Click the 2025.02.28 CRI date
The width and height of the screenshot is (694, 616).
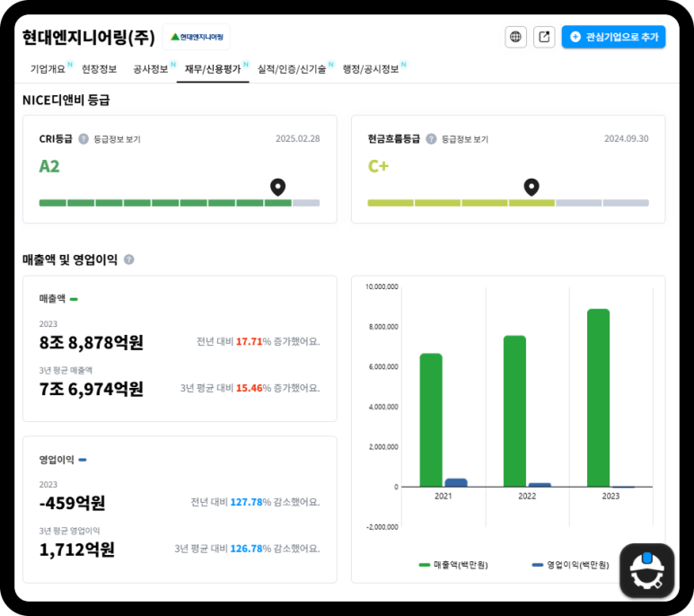pyautogui.click(x=297, y=138)
